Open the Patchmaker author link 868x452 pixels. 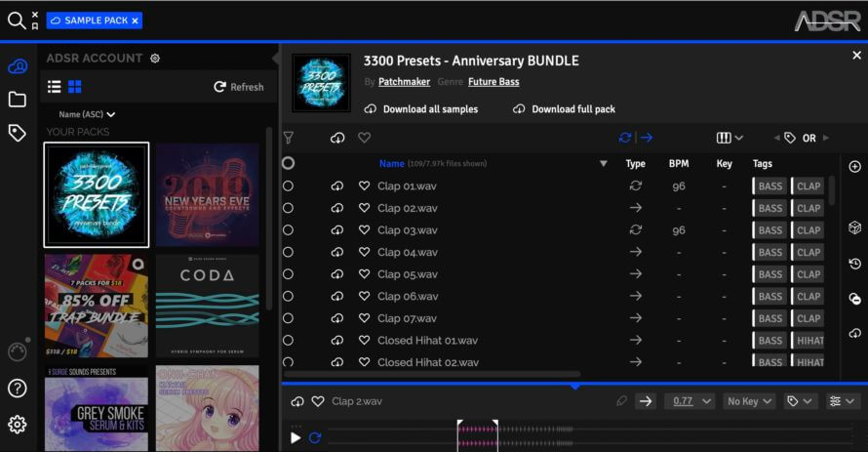coord(405,82)
